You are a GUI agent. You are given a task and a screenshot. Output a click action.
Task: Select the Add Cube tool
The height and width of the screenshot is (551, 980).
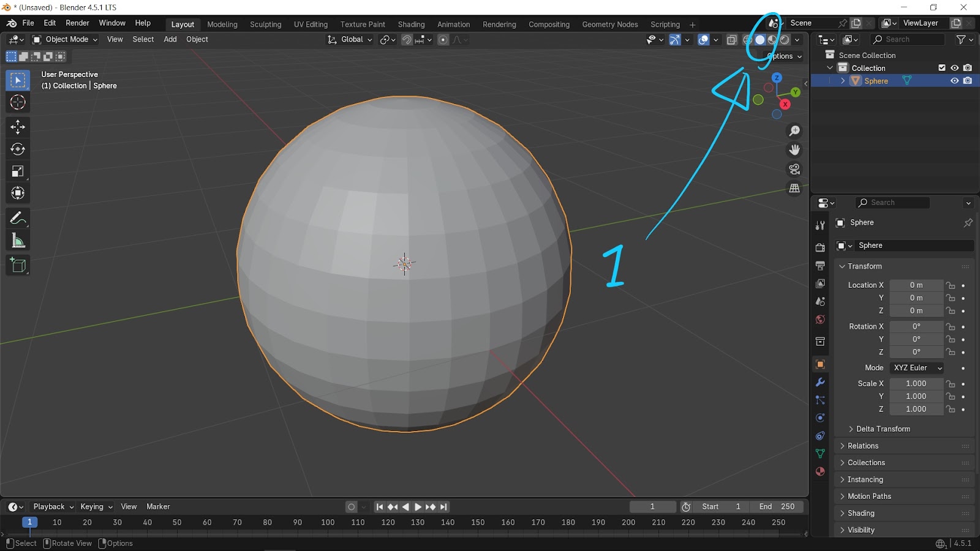coord(18,265)
